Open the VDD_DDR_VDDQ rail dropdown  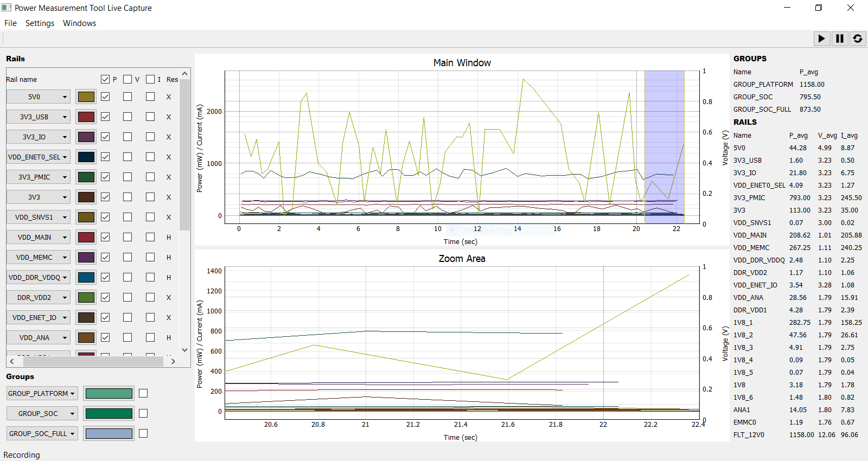point(39,277)
